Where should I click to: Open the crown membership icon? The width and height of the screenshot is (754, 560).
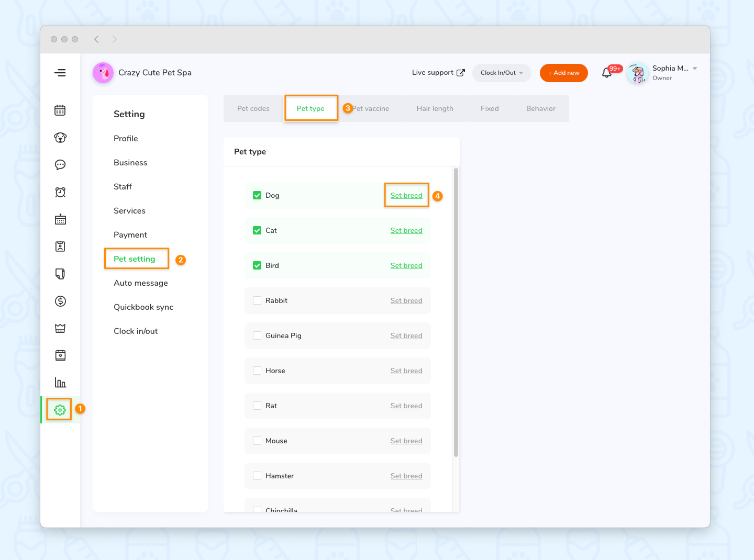60,328
